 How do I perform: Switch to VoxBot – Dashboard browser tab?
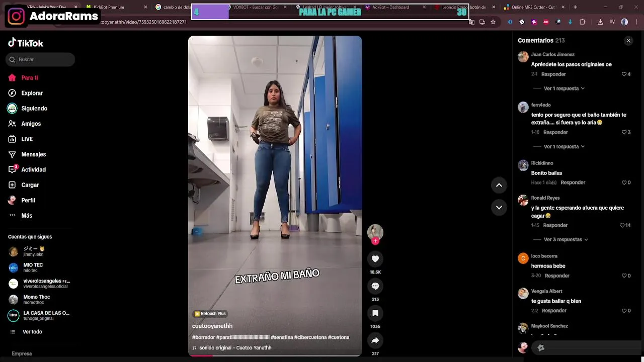(395, 7)
